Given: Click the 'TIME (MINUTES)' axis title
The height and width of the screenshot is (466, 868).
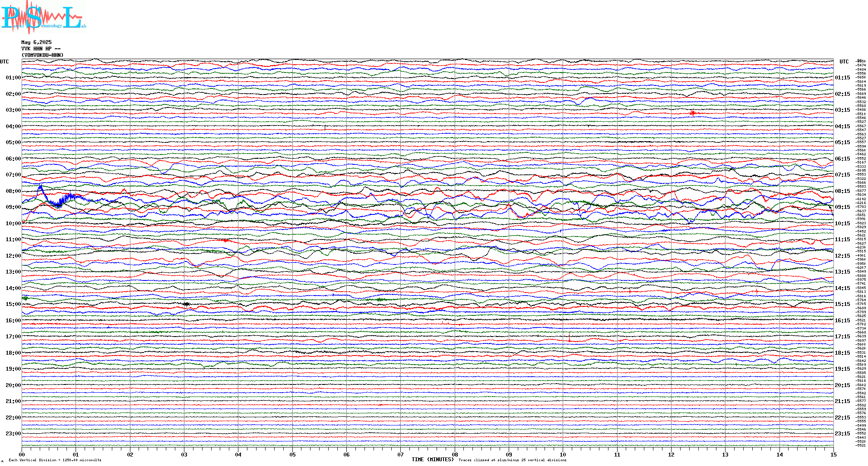Looking at the screenshot, I should 433,460.
